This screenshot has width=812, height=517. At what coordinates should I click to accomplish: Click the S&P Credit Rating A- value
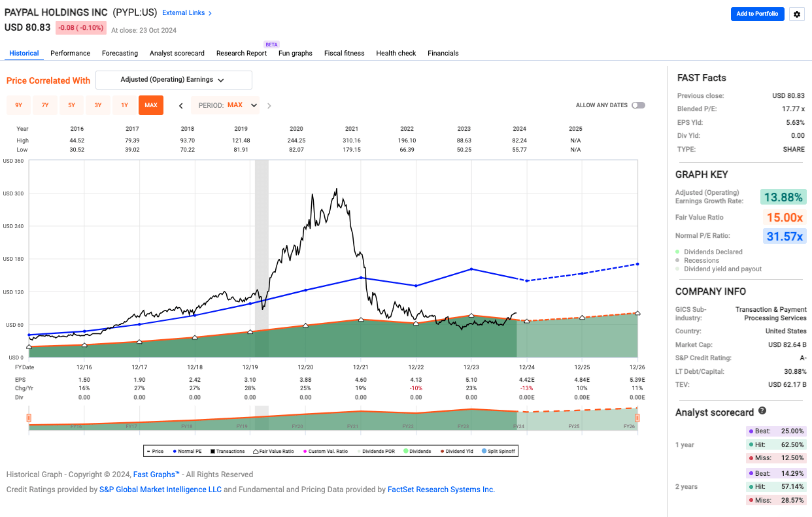click(x=803, y=358)
